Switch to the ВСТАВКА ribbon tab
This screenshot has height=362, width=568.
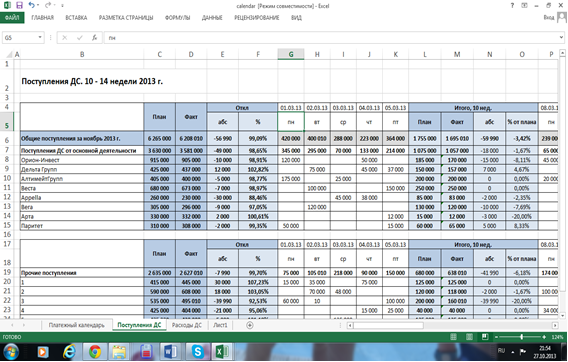click(76, 18)
